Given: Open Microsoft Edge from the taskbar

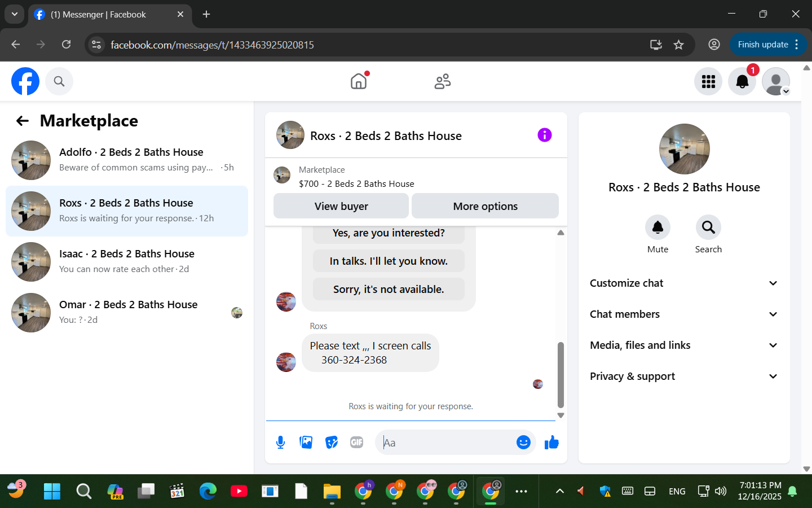Looking at the screenshot, I should coord(208,491).
